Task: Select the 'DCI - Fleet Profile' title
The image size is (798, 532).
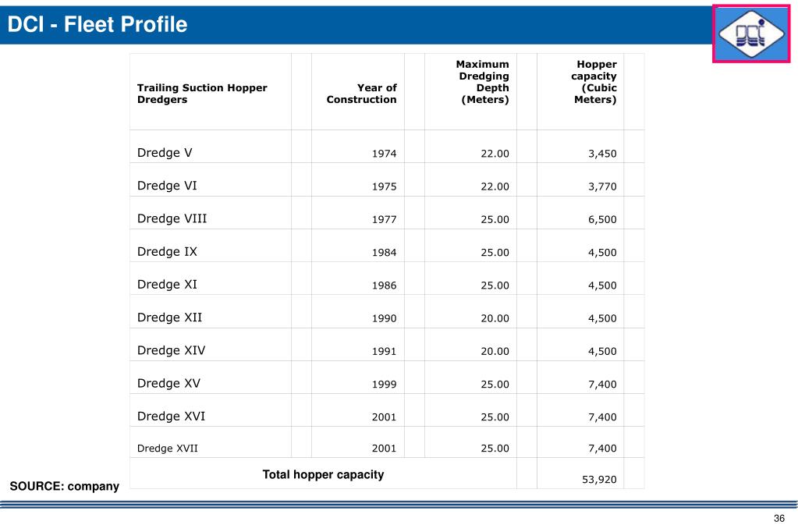Action: coord(98,24)
